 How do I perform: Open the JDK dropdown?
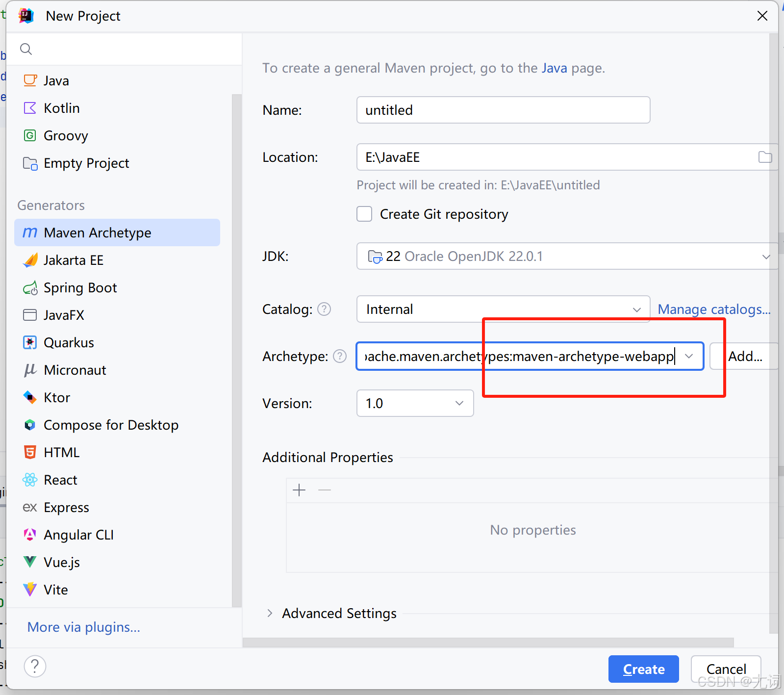(567, 256)
